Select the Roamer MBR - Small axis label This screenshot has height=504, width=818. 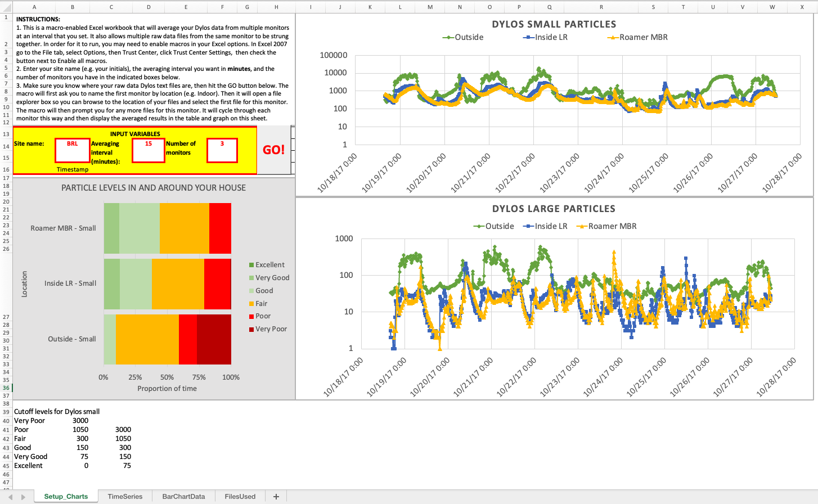[63, 228]
